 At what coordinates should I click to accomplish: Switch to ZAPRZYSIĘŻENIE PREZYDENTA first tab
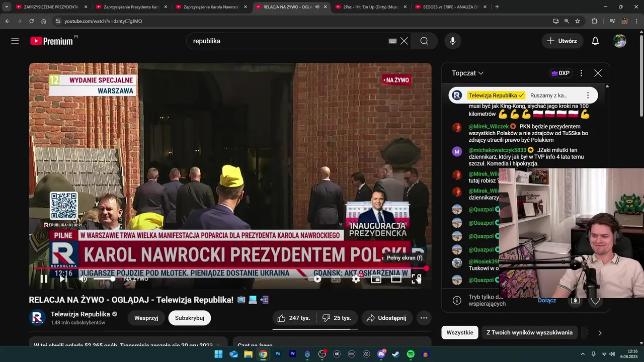(50, 7)
